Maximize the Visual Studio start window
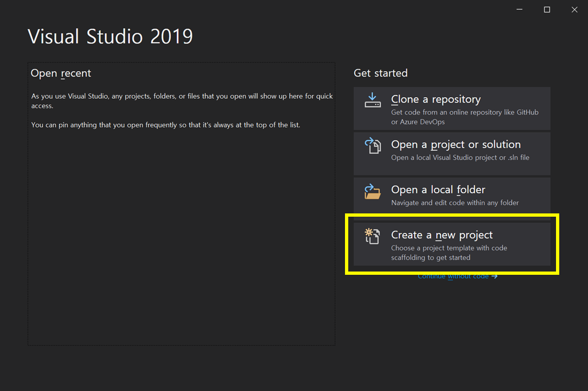 click(x=547, y=9)
